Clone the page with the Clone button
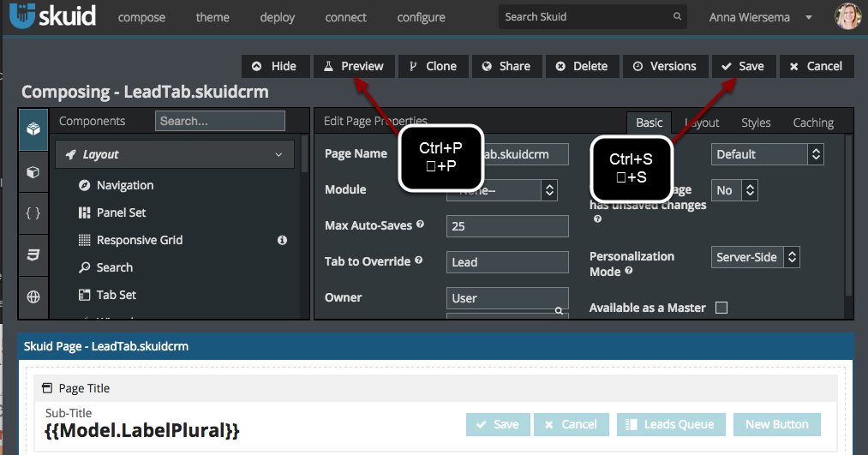Screen dimensions: 868x455 434,67
